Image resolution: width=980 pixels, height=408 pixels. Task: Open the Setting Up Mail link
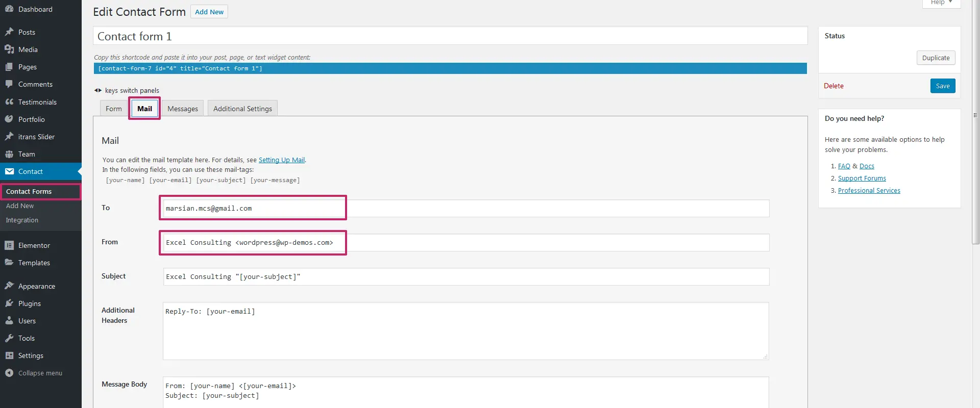point(281,160)
